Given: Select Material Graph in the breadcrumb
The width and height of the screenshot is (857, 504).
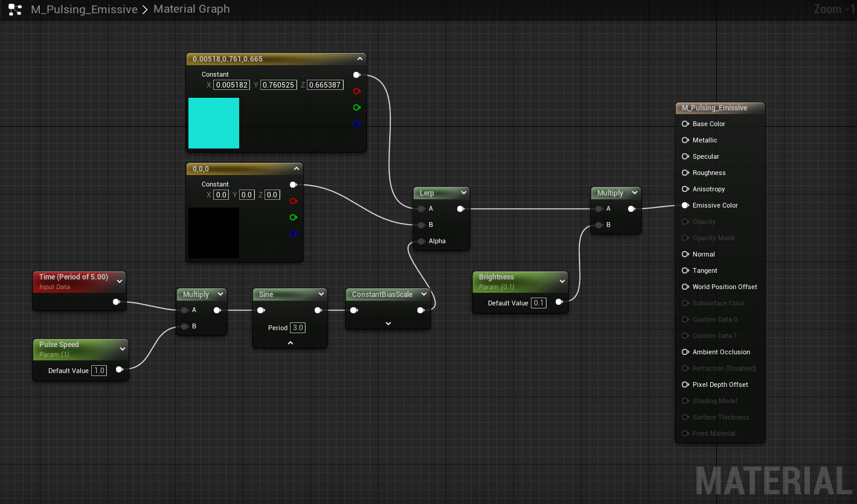Looking at the screenshot, I should (191, 10).
